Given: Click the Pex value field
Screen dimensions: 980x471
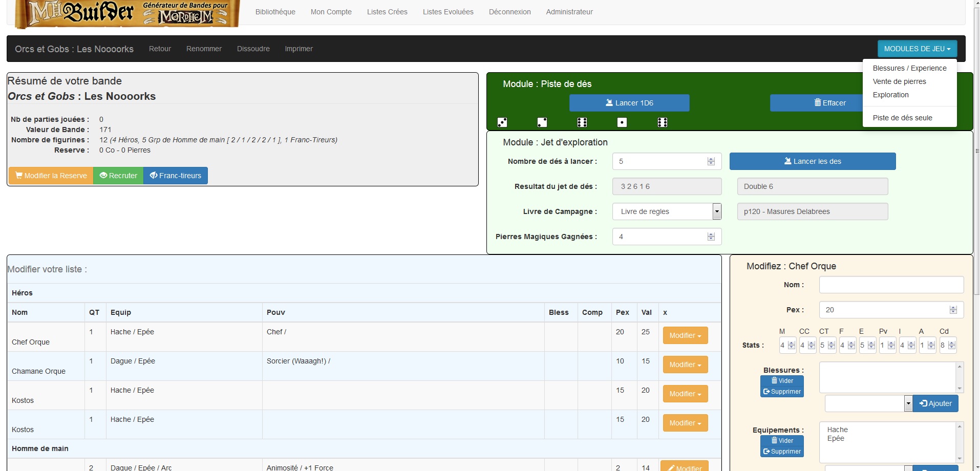Looking at the screenshot, I should pos(891,310).
